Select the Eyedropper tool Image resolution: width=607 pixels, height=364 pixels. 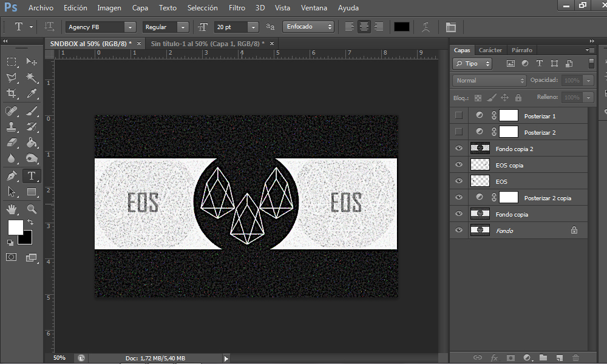point(32,93)
